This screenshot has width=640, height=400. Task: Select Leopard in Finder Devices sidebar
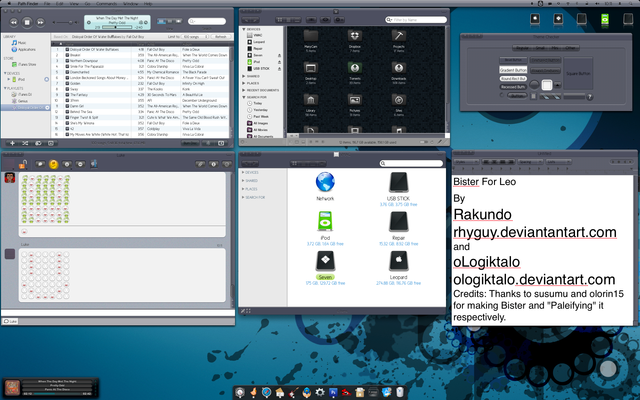point(256,42)
